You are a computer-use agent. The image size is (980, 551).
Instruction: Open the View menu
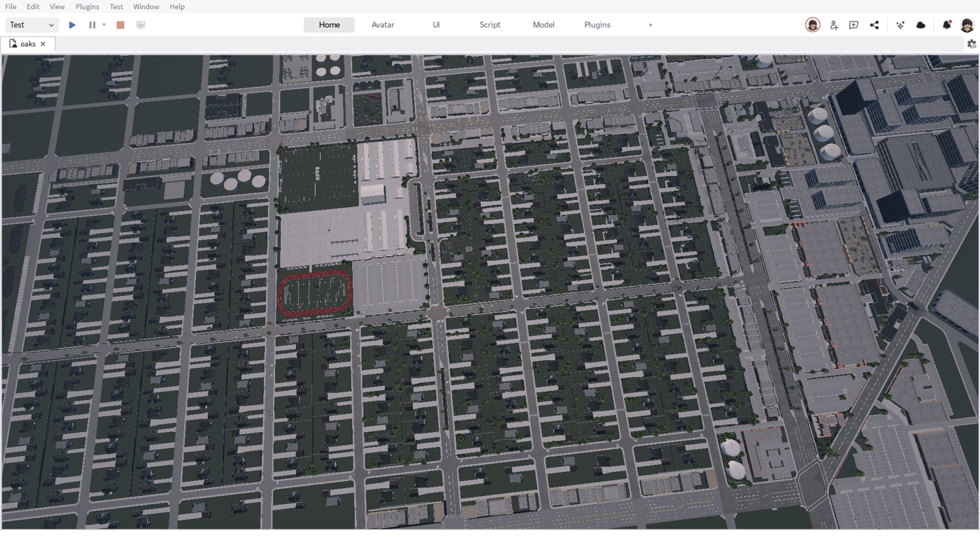(x=57, y=7)
